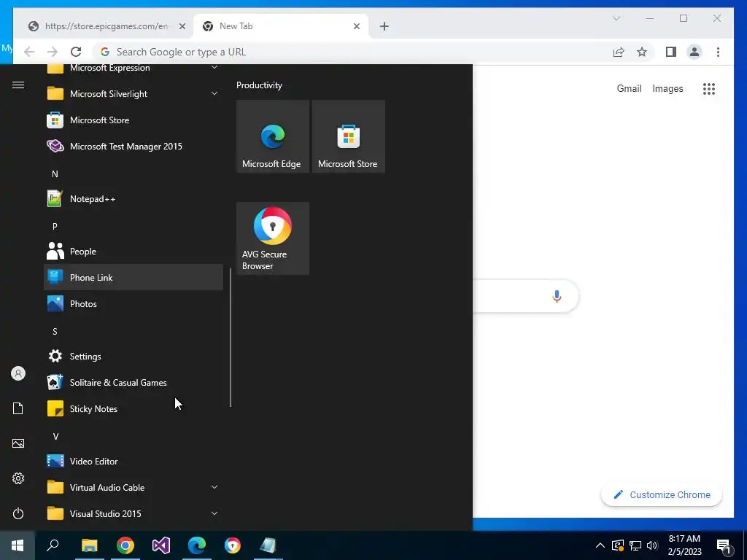Click the volume speaker tray icon
Viewport: 747px width, 560px height.
[x=652, y=545]
